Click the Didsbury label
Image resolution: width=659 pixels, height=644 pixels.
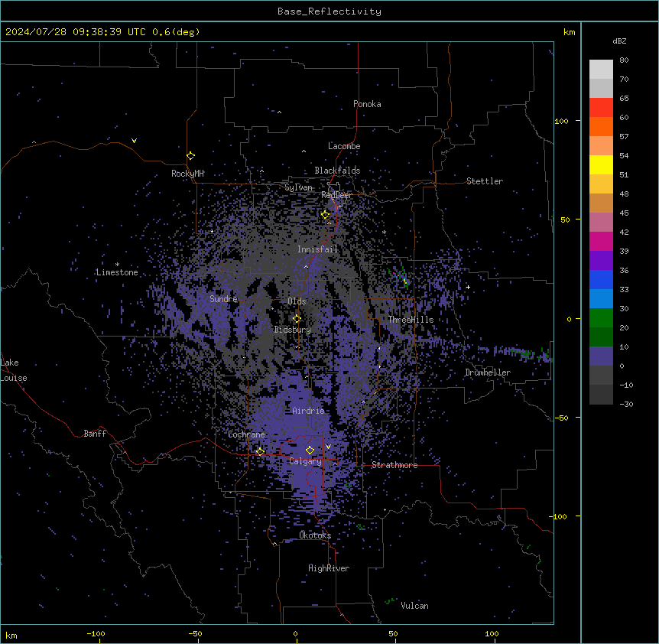click(x=293, y=330)
